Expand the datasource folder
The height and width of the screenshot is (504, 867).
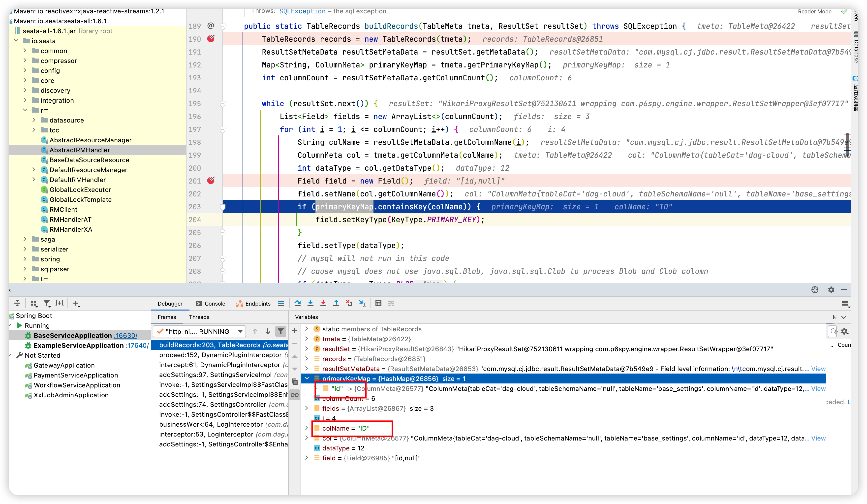(x=34, y=120)
